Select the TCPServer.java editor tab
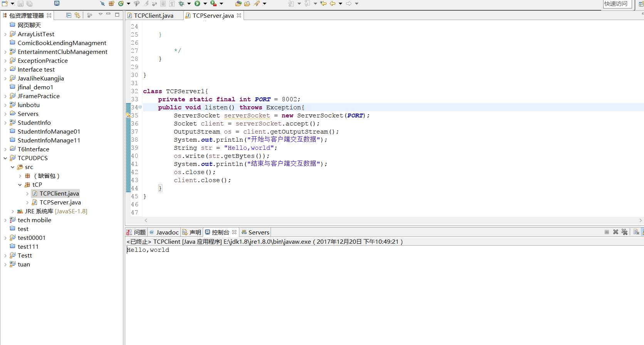The width and height of the screenshot is (644, 345). (x=213, y=15)
